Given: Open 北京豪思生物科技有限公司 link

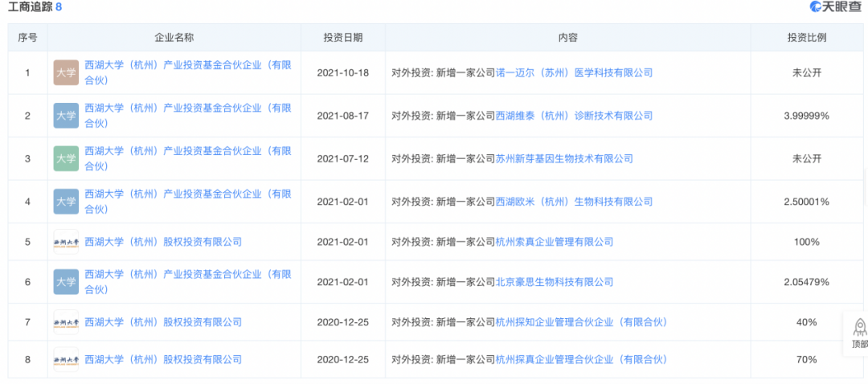Looking at the screenshot, I should [x=554, y=282].
